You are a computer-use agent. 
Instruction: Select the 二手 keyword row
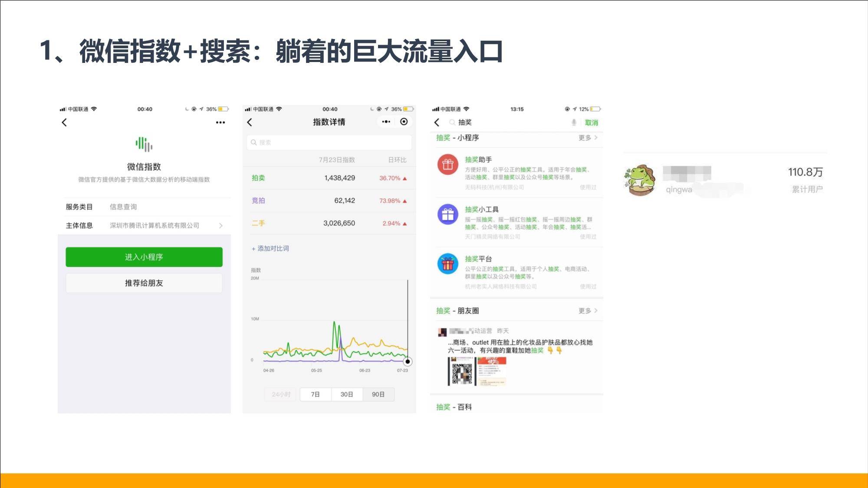coord(329,223)
